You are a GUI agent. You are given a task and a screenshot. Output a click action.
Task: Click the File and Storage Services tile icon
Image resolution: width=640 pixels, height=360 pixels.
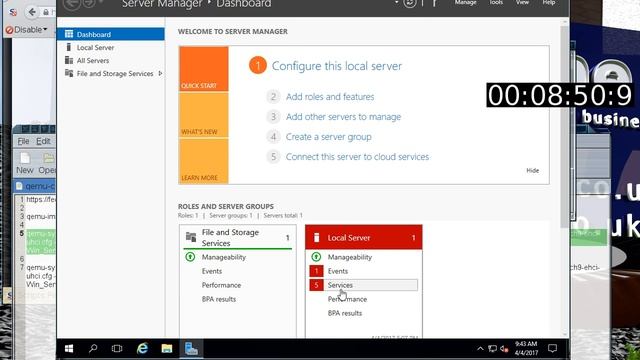(x=191, y=236)
